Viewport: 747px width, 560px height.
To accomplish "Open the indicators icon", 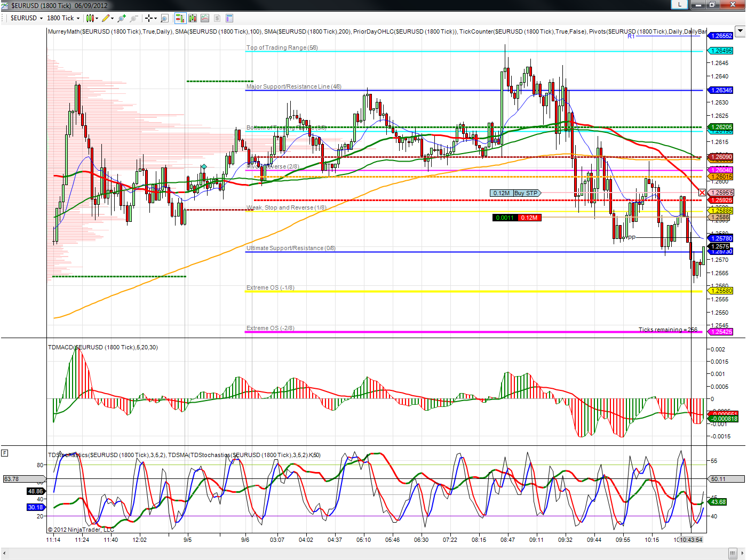I will pos(205,18).
